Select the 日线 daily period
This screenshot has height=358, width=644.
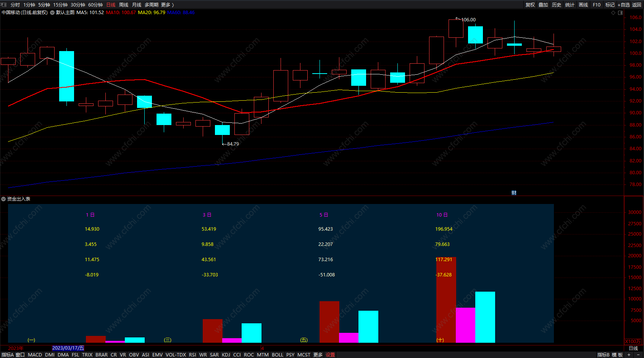[111, 5]
